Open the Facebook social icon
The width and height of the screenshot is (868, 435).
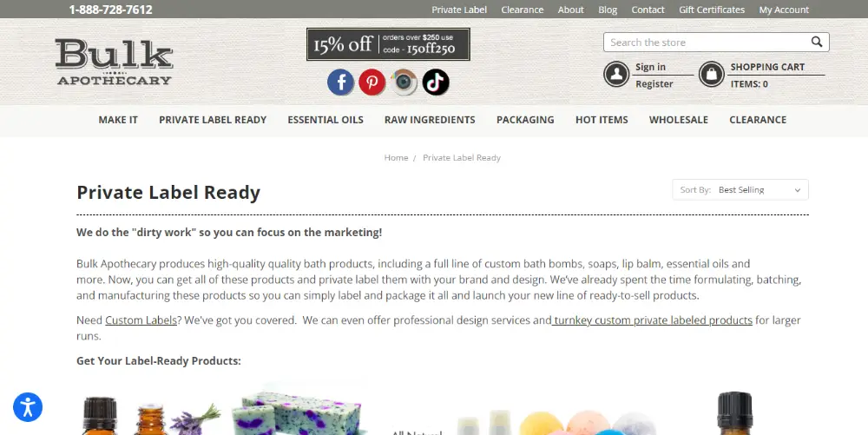click(x=340, y=82)
